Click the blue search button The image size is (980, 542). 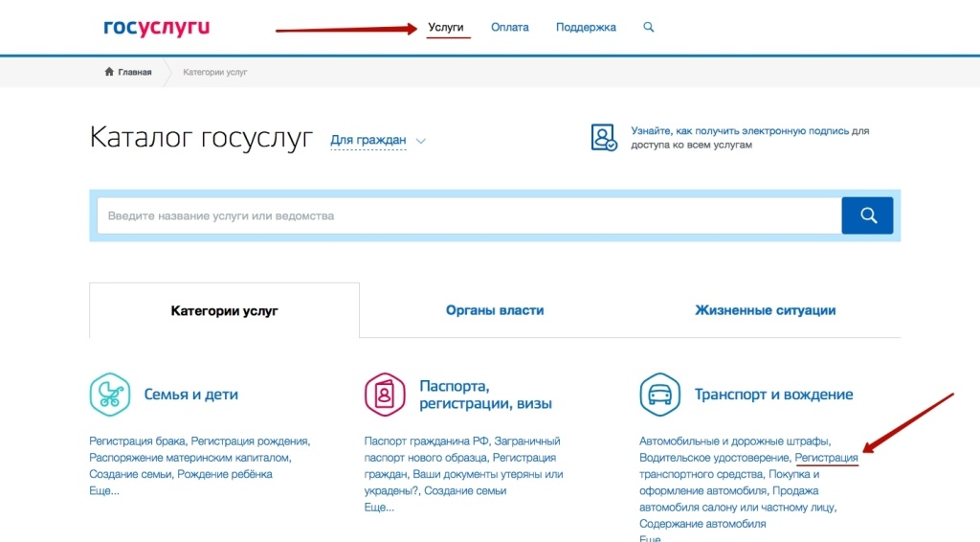tap(867, 215)
